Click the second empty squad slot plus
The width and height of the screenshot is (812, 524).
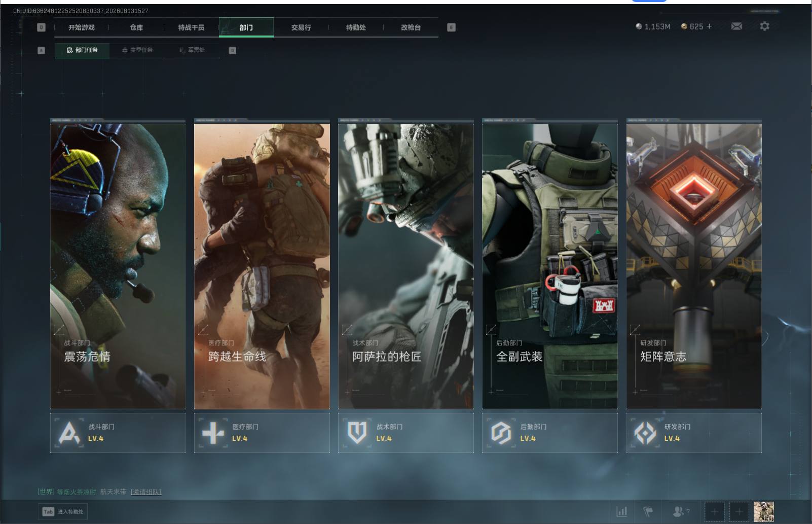pyautogui.click(x=739, y=512)
